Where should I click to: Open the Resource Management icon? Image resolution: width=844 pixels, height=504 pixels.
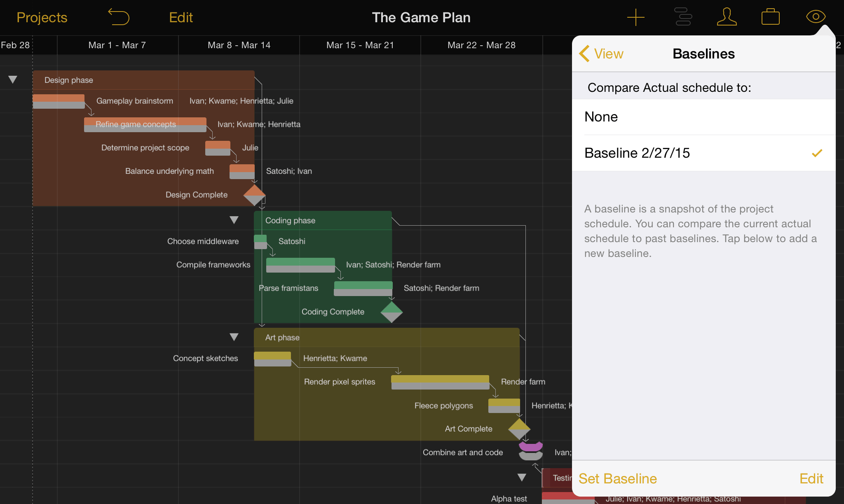(x=727, y=16)
